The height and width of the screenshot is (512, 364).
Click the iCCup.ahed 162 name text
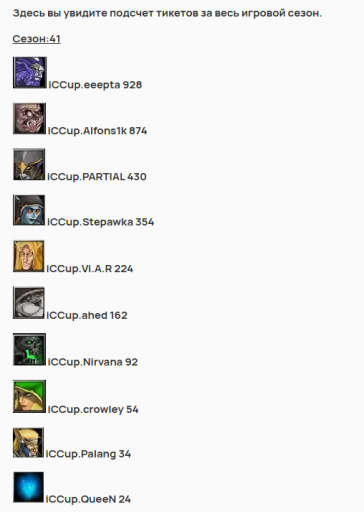(x=87, y=315)
